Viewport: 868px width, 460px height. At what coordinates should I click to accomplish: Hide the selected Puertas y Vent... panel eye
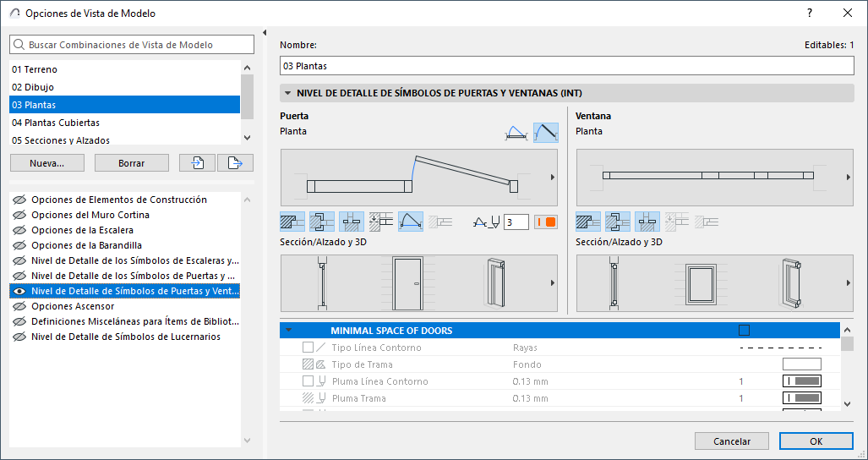click(x=19, y=291)
